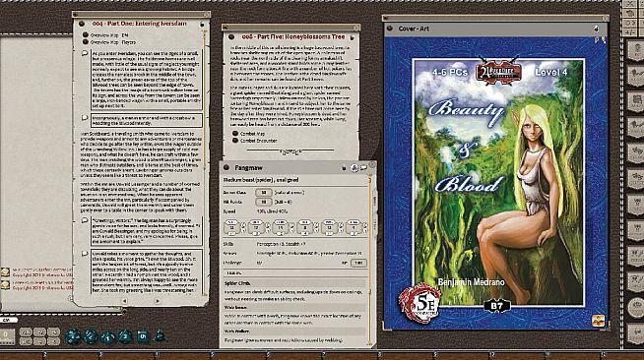
Task: Roll the d20 die
Action: pos(73,336)
